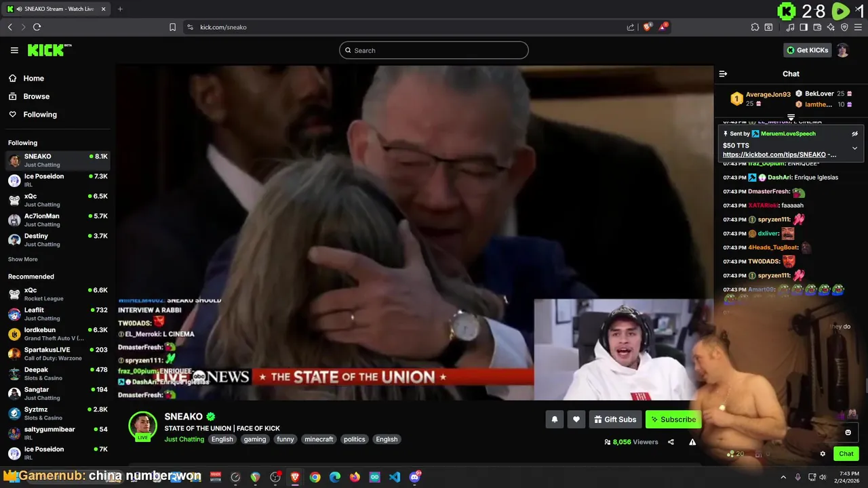This screenshot has width=868, height=488.
Task: Collapse the gift leaderboard handle
Action: (x=791, y=118)
